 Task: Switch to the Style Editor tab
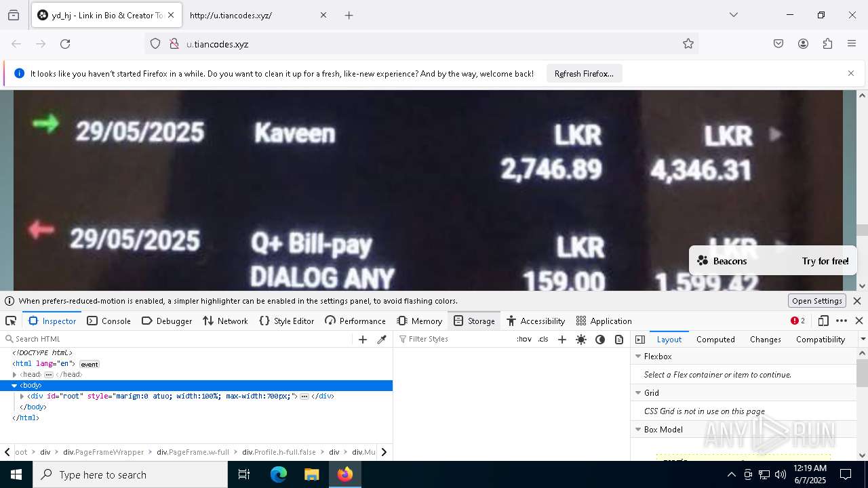click(287, 321)
